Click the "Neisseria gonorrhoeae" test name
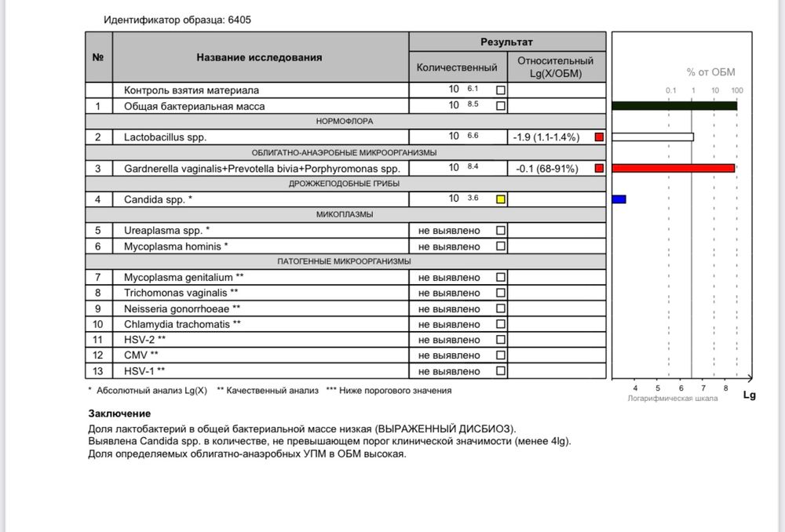 (x=181, y=308)
